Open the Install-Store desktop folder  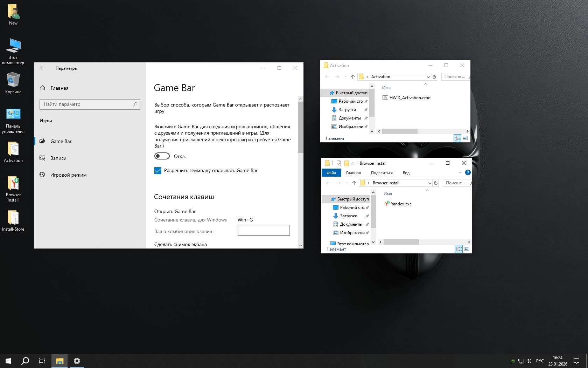pos(13,220)
